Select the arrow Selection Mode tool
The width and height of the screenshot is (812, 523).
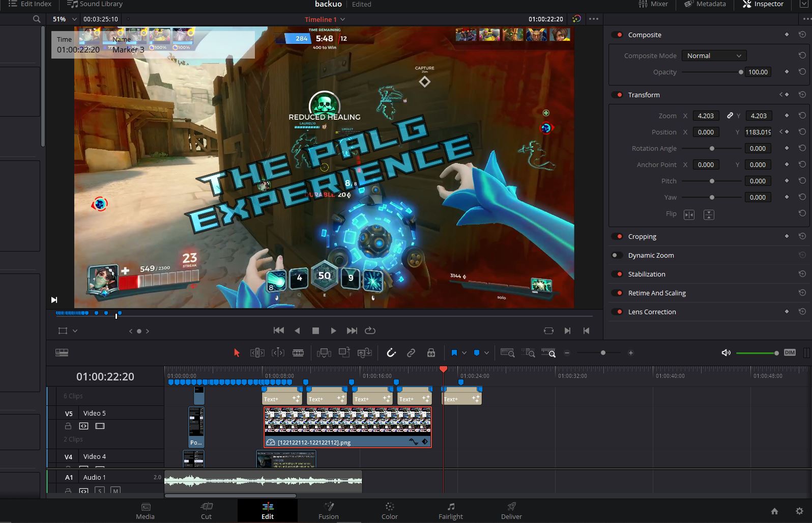[237, 353]
